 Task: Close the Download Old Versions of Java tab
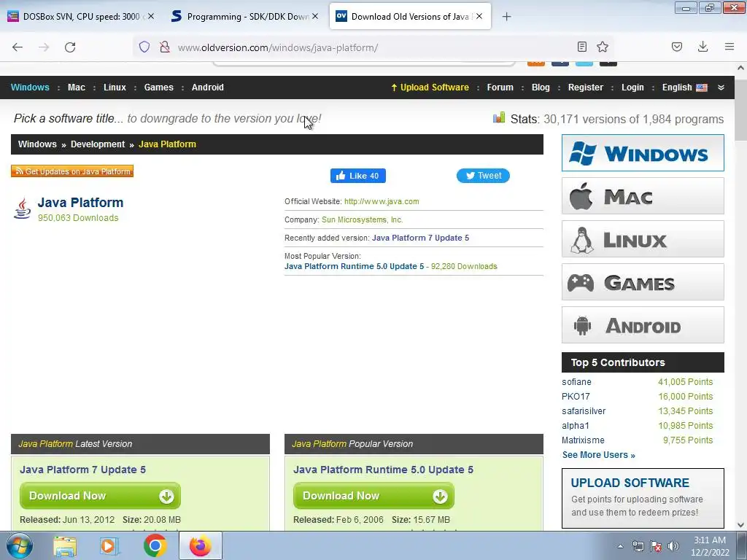point(479,16)
